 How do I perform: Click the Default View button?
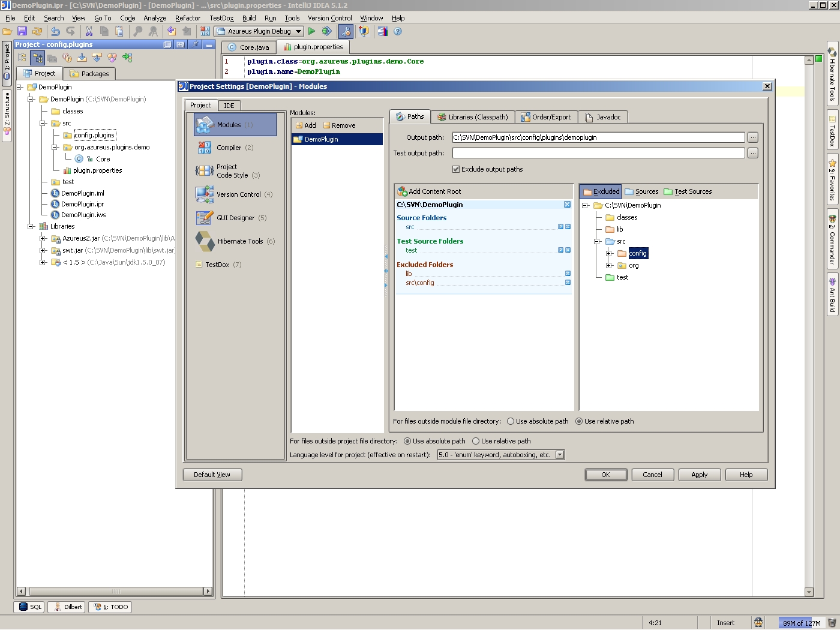(x=212, y=475)
